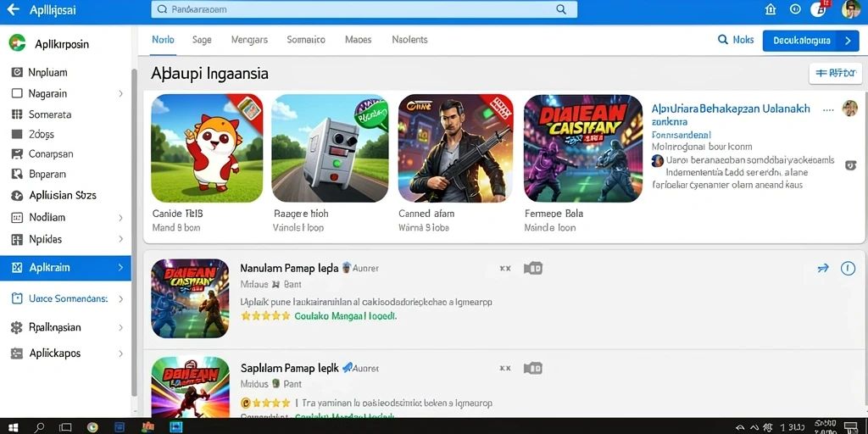Expand the Uarce Somendans chevron

120,299
